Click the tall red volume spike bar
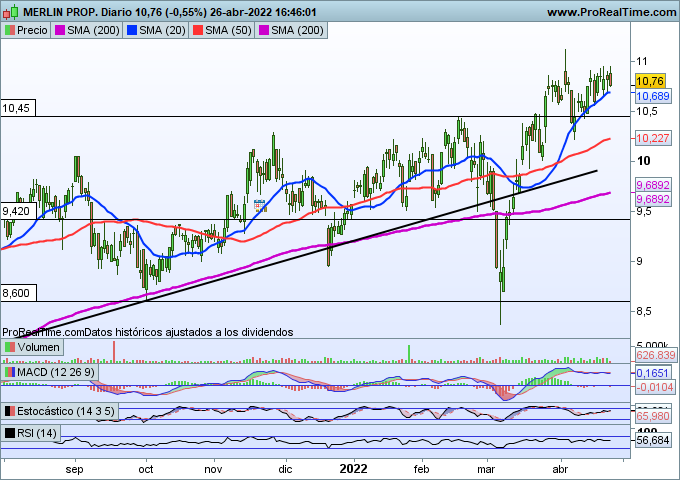 click(x=114, y=352)
